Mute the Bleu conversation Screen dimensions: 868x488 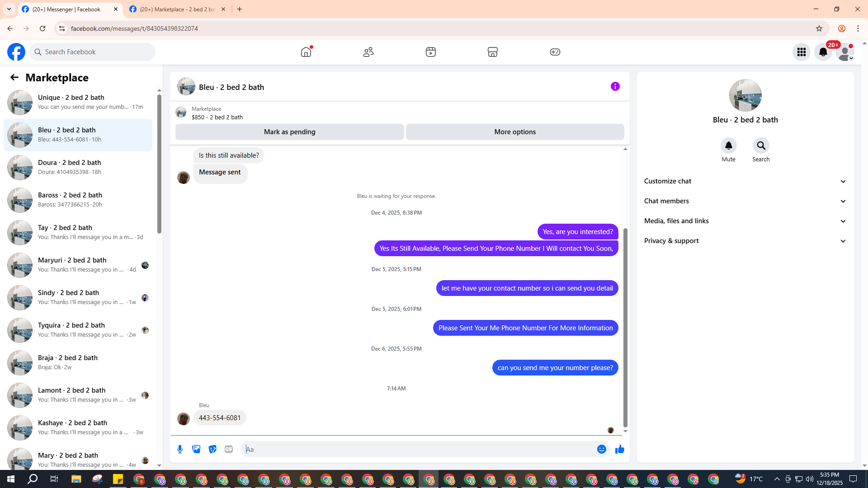point(728,145)
